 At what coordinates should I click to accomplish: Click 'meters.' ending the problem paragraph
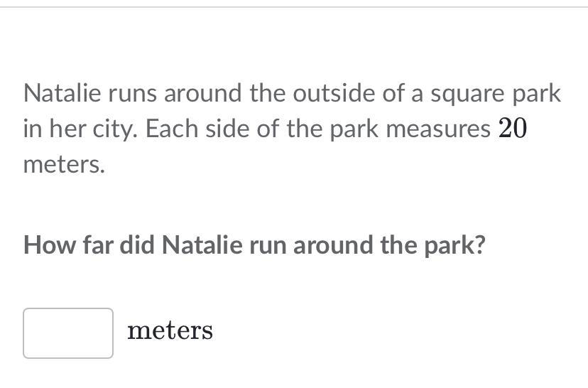(64, 165)
